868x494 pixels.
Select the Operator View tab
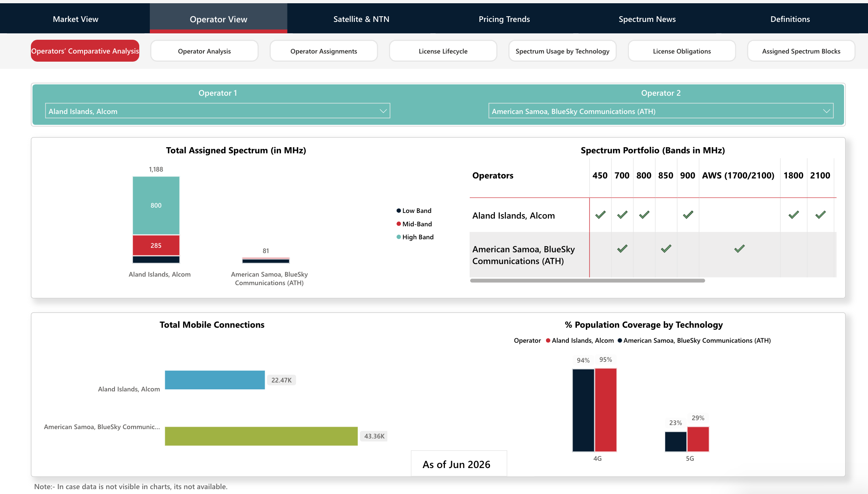point(218,19)
